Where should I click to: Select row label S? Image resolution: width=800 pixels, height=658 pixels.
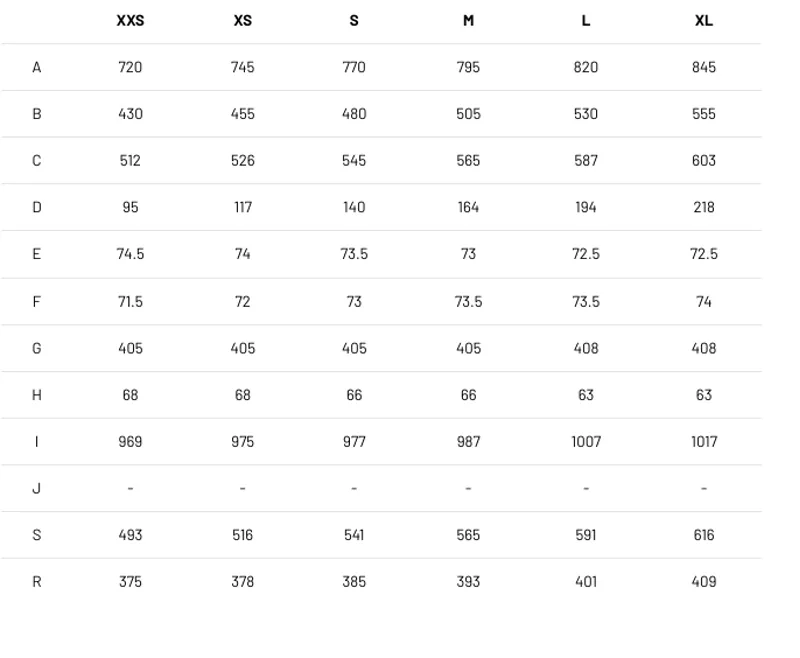click(x=36, y=535)
